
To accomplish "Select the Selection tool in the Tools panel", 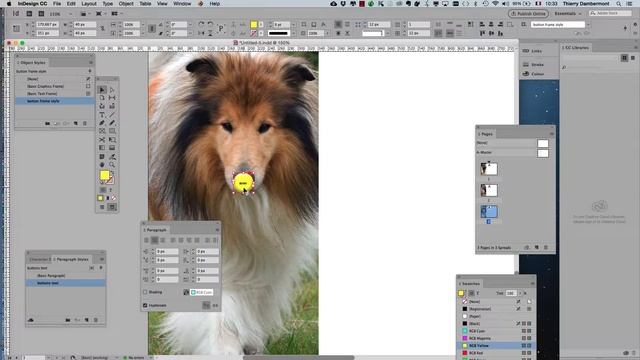I will 102,89.
